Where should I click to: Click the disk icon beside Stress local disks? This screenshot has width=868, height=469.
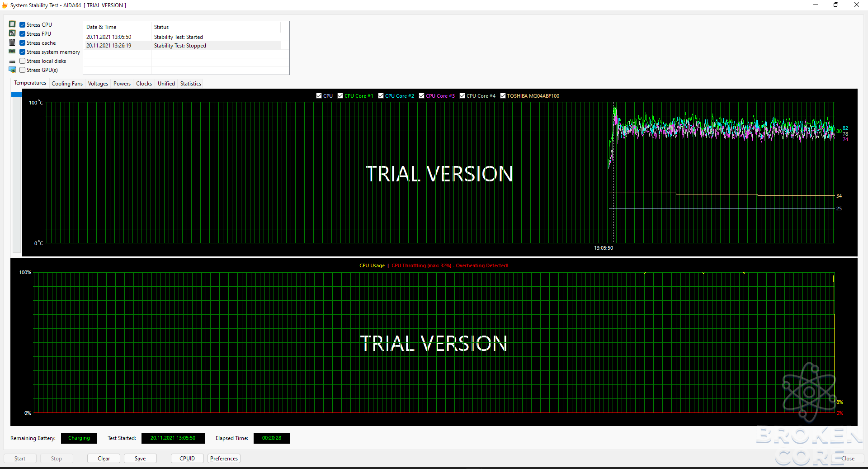pyautogui.click(x=12, y=61)
